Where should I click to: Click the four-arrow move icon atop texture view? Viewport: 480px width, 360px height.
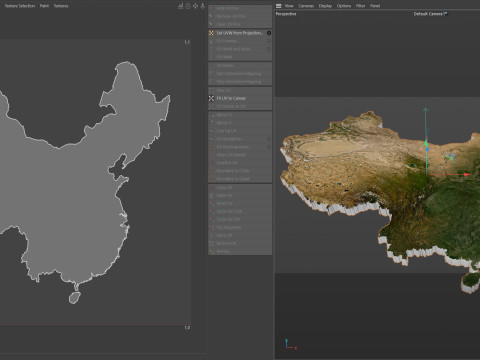pyautogui.click(x=195, y=6)
